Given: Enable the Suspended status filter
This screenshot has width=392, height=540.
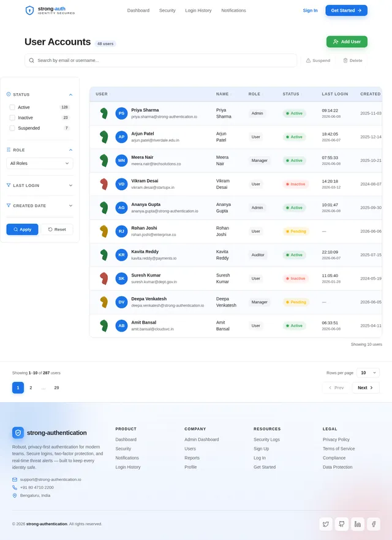Looking at the screenshot, I should point(12,127).
